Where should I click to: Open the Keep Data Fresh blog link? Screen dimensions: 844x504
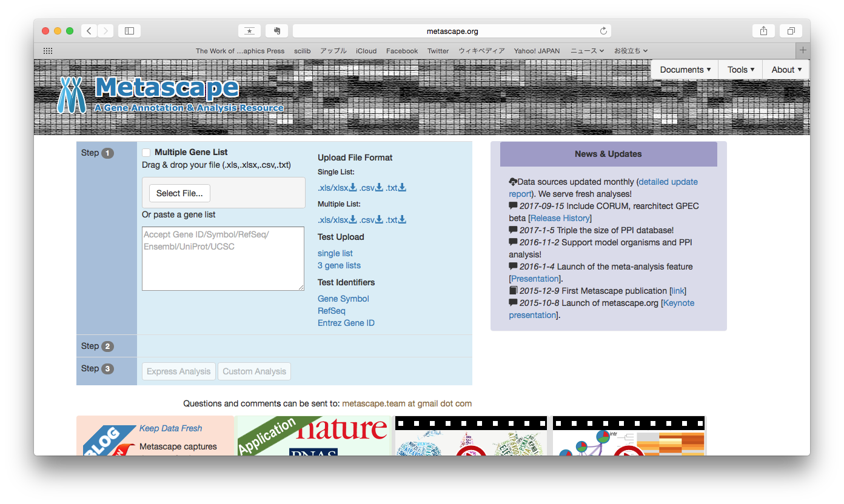(171, 428)
